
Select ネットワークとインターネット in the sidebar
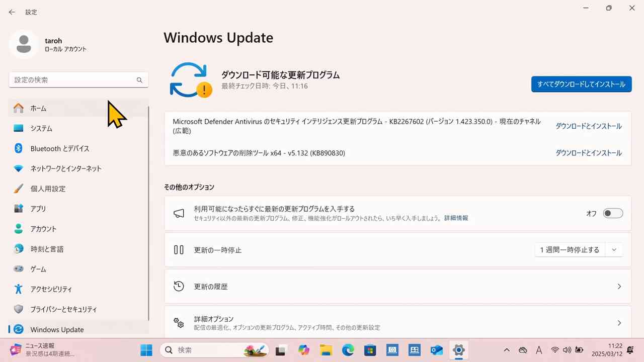(x=66, y=168)
